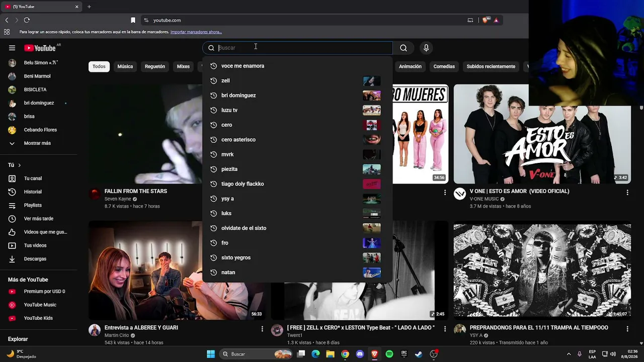The width and height of the screenshot is (644, 362).
Task: Open a new browser tab
Action: [x=89, y=7]
